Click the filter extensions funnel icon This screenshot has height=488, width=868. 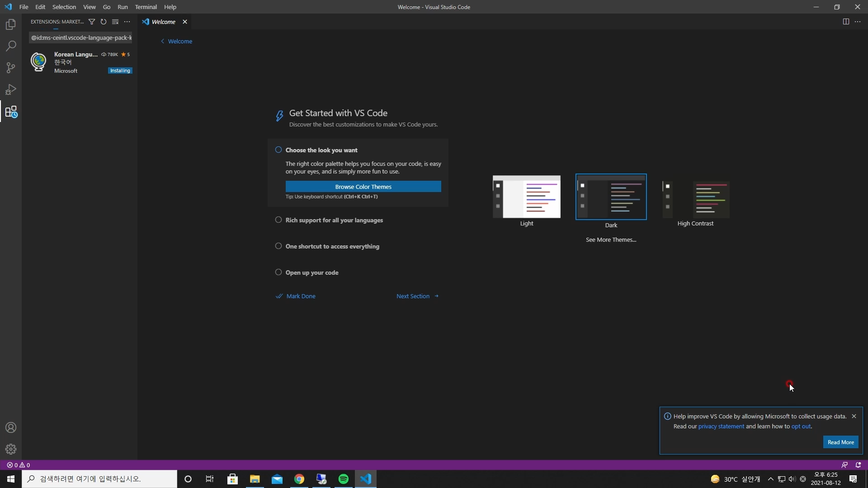(x=92, y=22)
